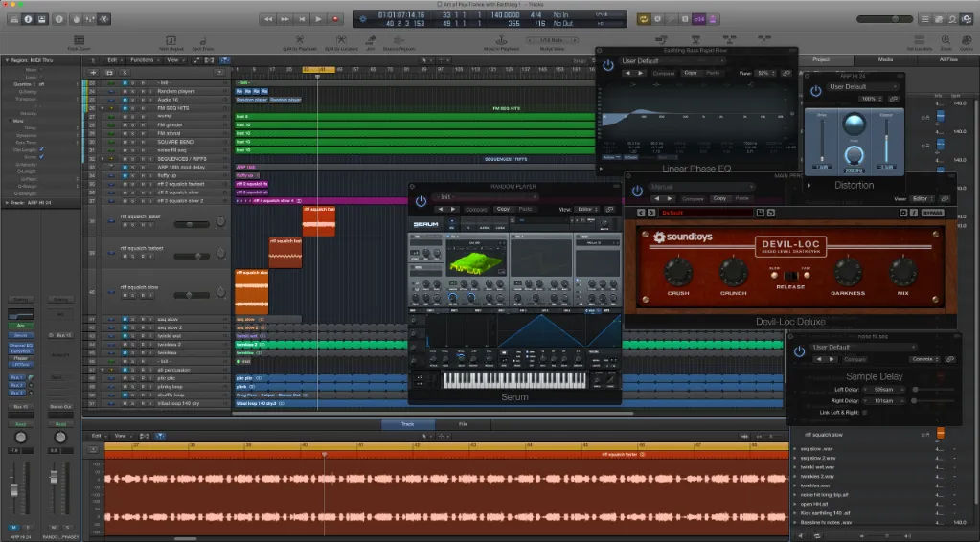The height and width of the screenshot is (542, 980).
Task: Click the Split by Locators toolbar icon
Action: click(x=341, y=42)
